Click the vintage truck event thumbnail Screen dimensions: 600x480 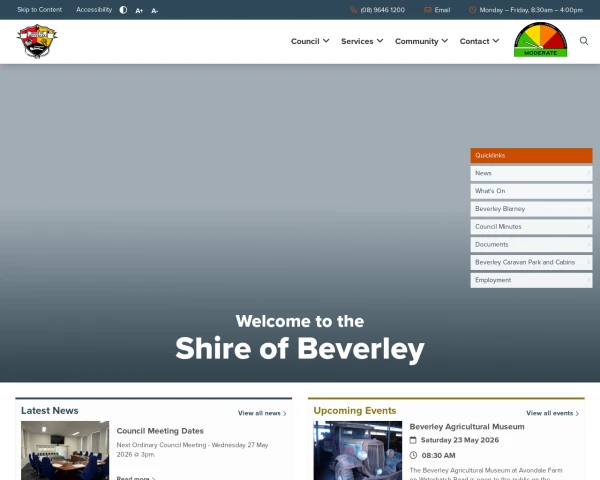pyautogui.click(x=358, y=450)
